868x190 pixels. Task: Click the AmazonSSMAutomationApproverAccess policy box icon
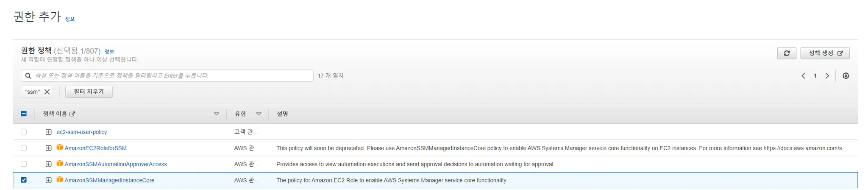pos(60,164)
